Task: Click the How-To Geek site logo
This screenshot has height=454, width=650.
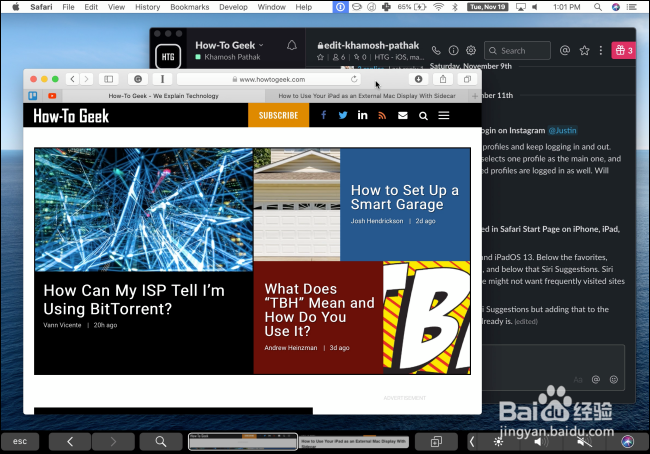Action: pyautogui.click(x=71, y=116)
